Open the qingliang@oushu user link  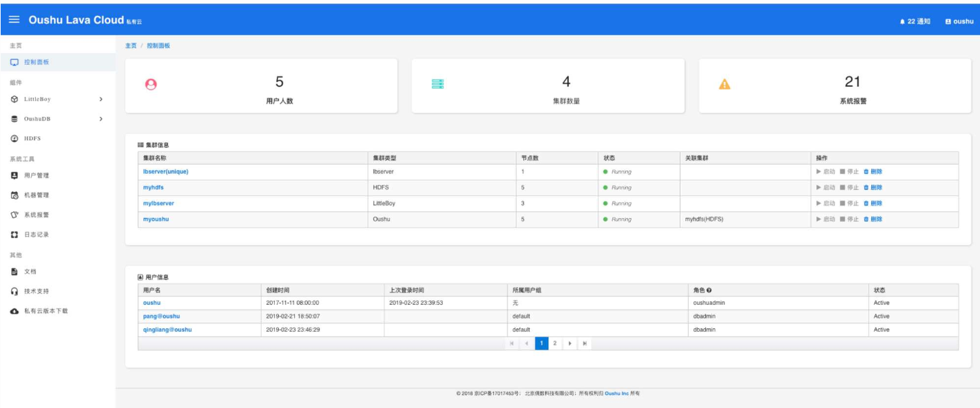pos(167,330)
